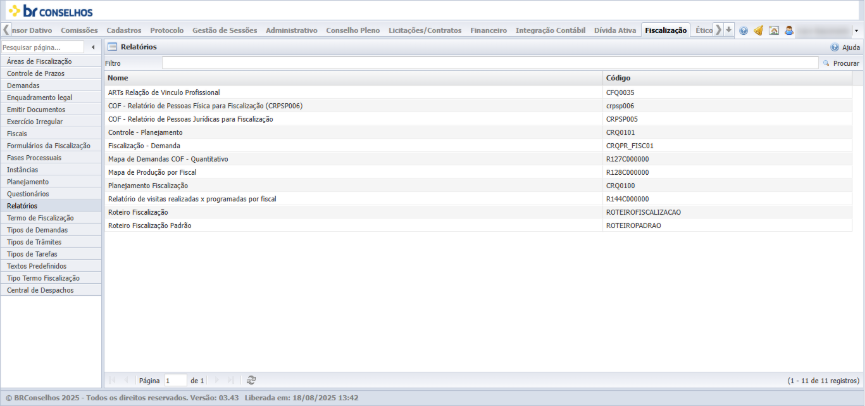Click the BR Conselhos logo
The height and width of the screenshot is (406, 865).
51,11
